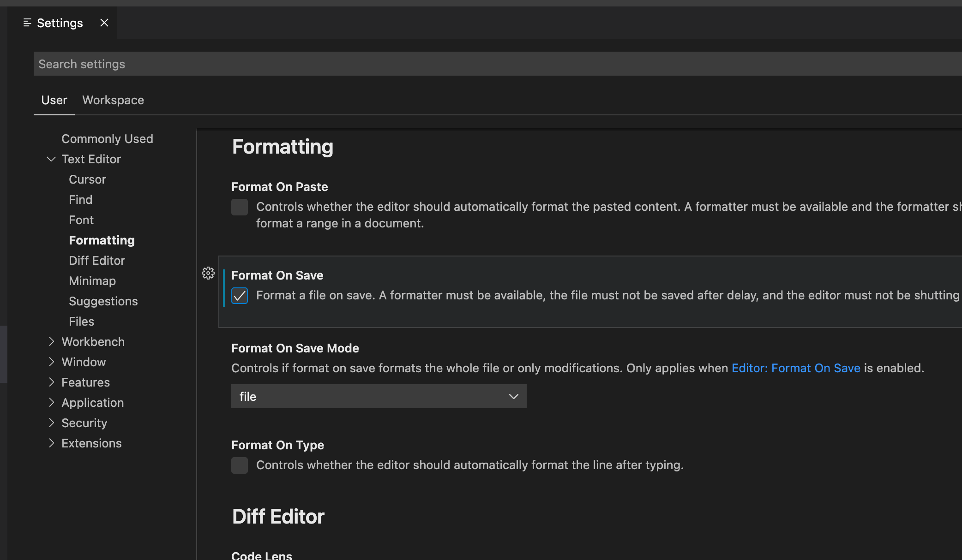Image resolution: width=962 pixels, height=560 pixels.
Task: Close the Settings tab
Action: pyautogui.click(x=104, y=23)
